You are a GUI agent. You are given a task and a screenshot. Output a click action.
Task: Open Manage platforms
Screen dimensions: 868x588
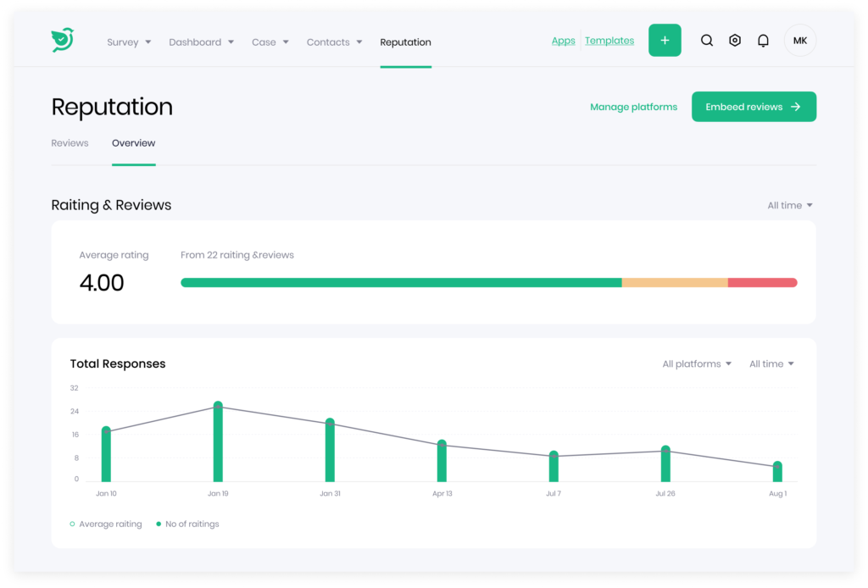(x=633, y=107)
